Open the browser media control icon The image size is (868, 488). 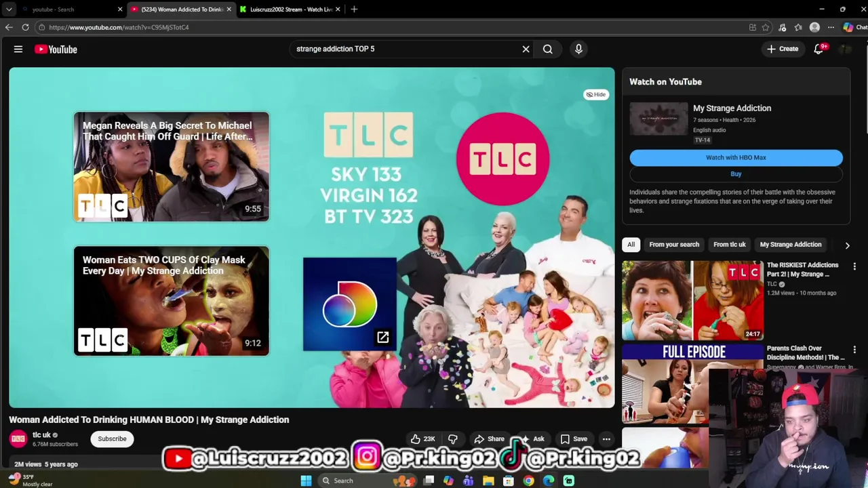tap(782, 27)
